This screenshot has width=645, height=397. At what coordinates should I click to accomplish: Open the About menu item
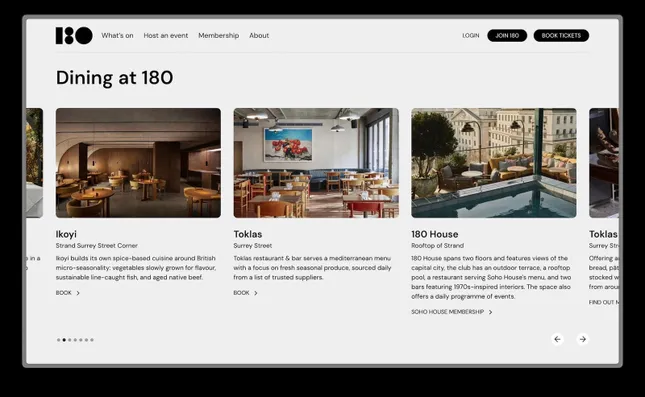click(x=259, y=36)
